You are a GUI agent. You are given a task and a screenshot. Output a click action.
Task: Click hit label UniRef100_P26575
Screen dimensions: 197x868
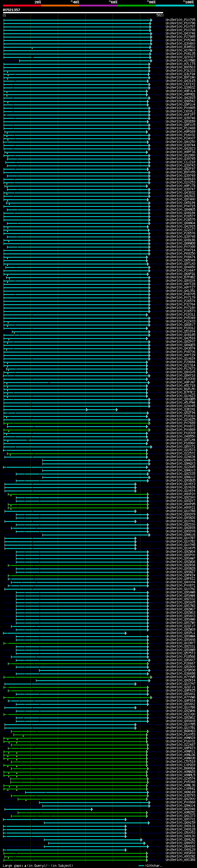coord(180,220)
